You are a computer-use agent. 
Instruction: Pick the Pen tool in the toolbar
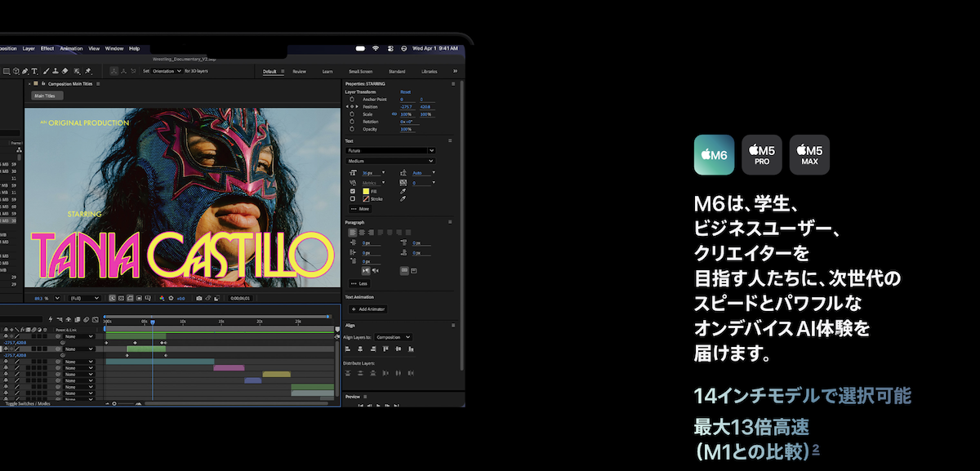[24, 71]
